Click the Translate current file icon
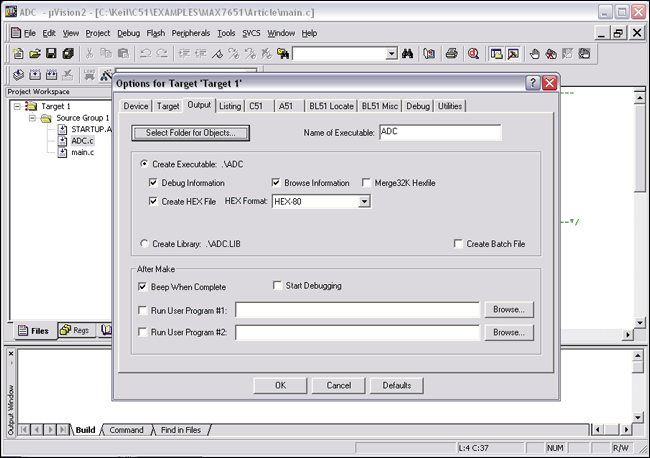The image size is (650, 458). (x=18, y=75)
